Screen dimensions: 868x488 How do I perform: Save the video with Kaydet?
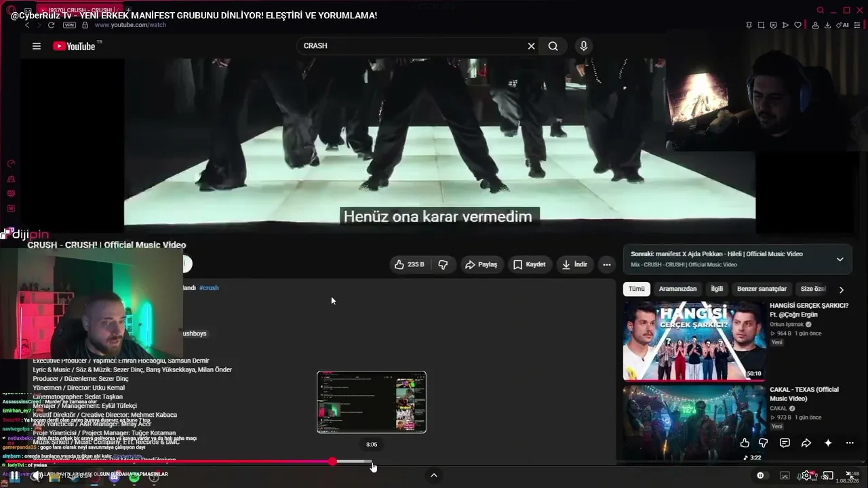point(529,264)
